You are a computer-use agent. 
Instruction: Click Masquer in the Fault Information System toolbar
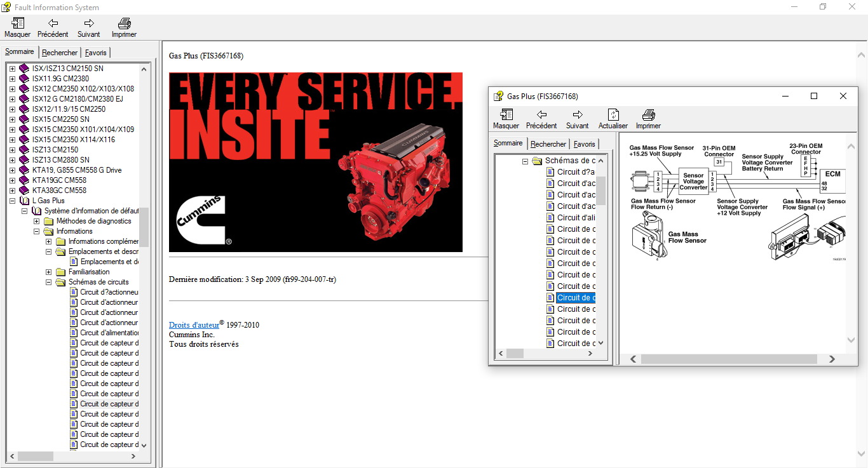coord(17,28)
